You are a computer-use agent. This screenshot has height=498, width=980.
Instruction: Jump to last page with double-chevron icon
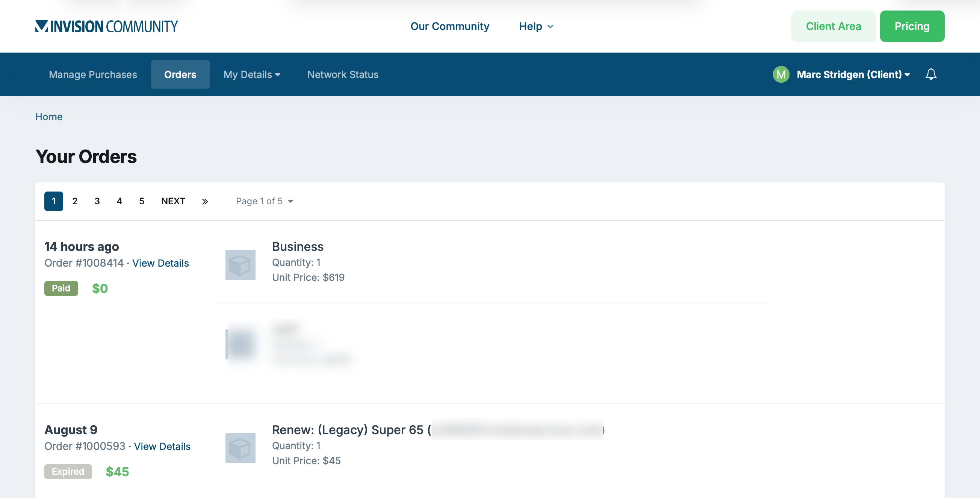(x=205, y=201)
